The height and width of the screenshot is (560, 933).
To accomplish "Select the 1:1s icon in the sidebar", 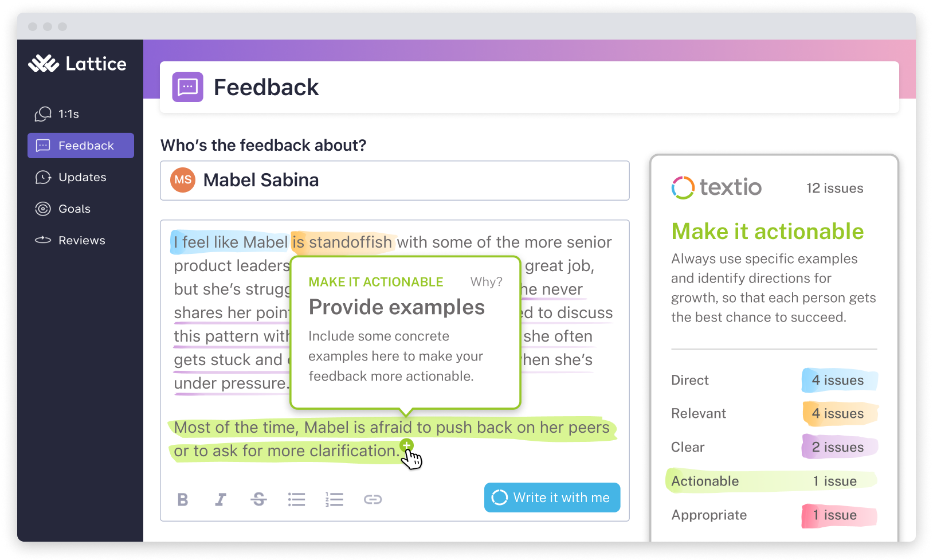I will pos(42,114).
